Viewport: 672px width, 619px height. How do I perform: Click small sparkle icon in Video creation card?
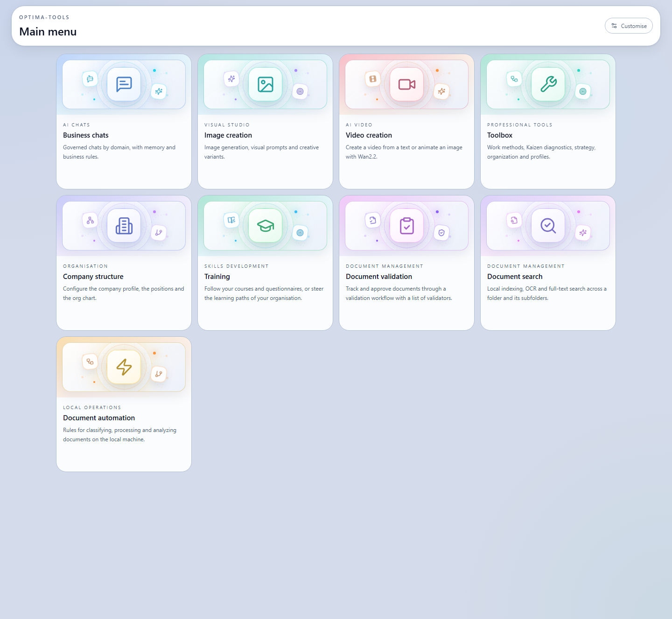(441, 91)
